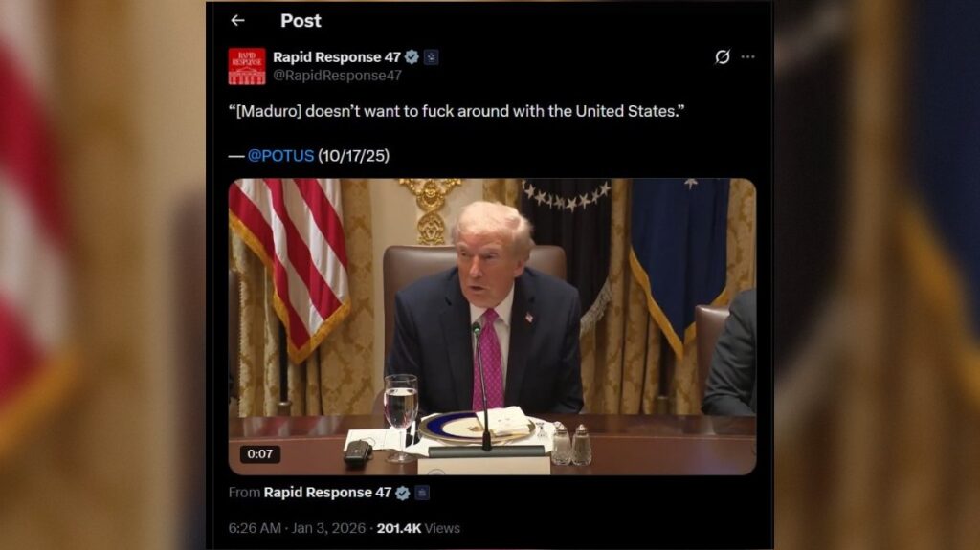
Task: Click the verified badge in the From line
Action: click(x=403, y=494)
